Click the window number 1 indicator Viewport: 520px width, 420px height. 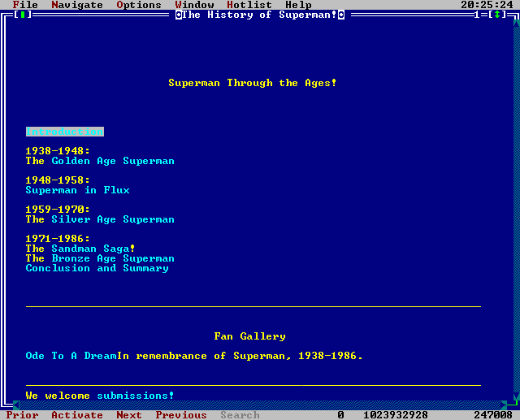pyautogui.click(x=477, y=15)
